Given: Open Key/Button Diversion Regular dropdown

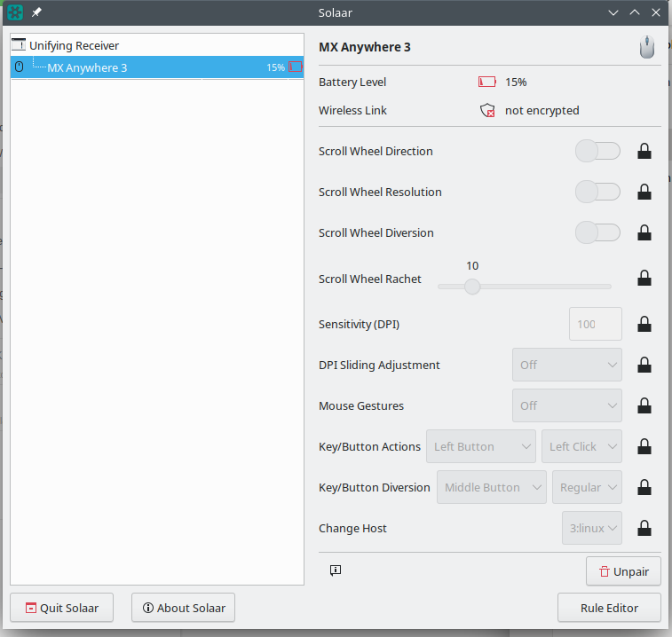Looking at the screenshot, I should (587, 487).
